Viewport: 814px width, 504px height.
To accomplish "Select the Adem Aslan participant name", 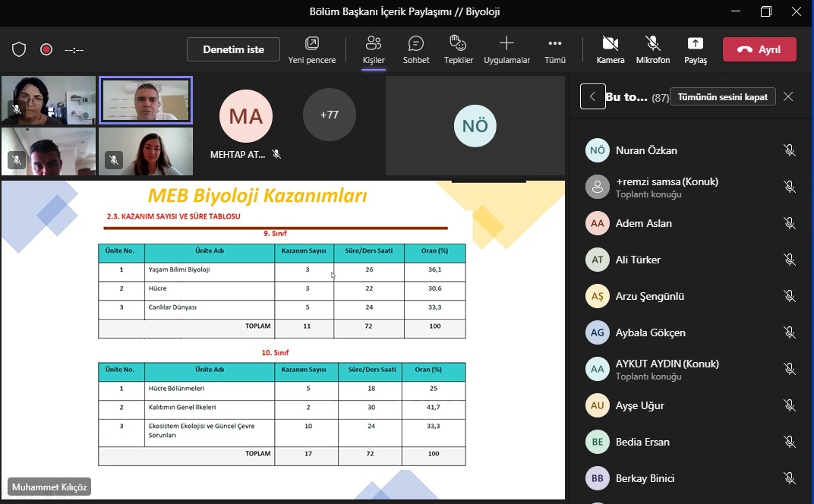I will (x=644, y=223).
